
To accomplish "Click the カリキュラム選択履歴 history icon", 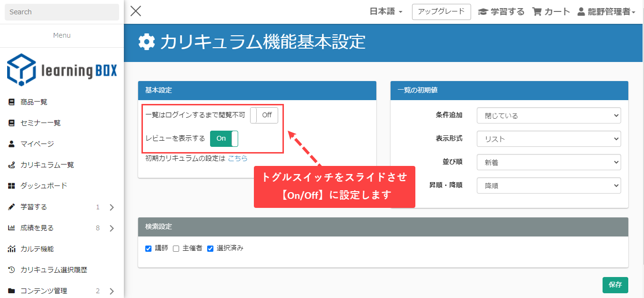I will tap(12, 269).
